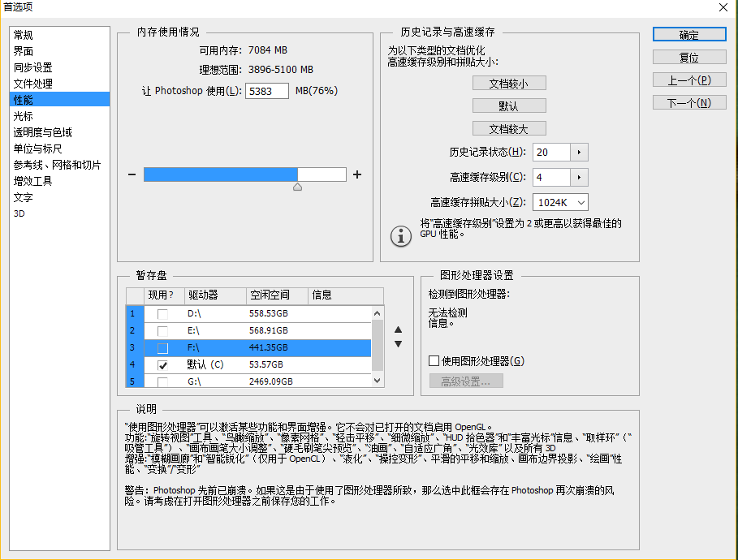Select 3D preferences page
Screen dimensions: 738x560
(59, 213)
